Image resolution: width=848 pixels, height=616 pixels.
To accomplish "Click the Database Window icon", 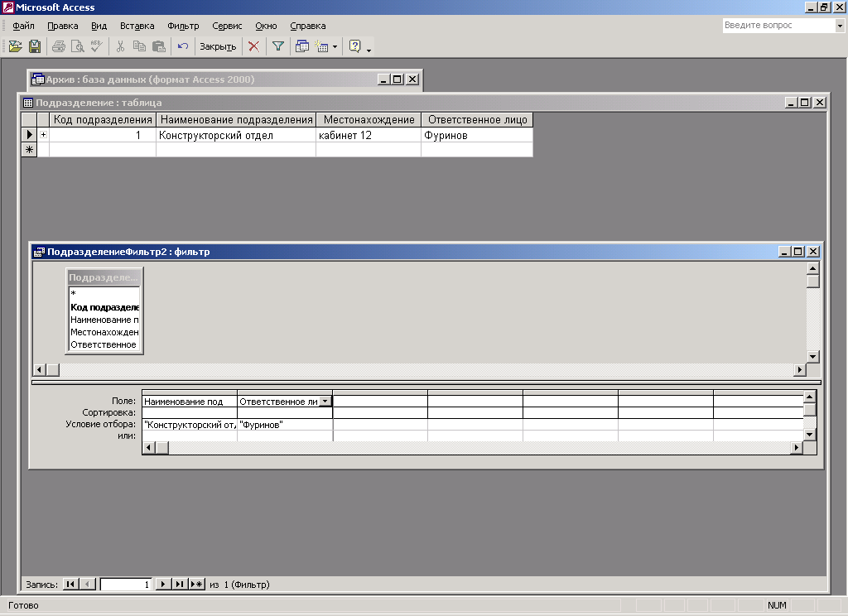I will click(x=302, y=46).
